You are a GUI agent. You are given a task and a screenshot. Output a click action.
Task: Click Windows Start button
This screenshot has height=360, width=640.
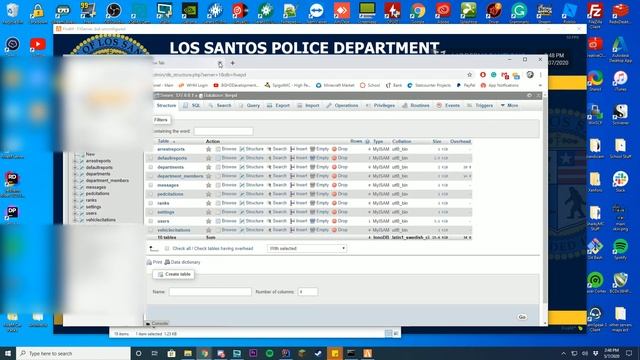pyautogui.click(x=8, y=353)
